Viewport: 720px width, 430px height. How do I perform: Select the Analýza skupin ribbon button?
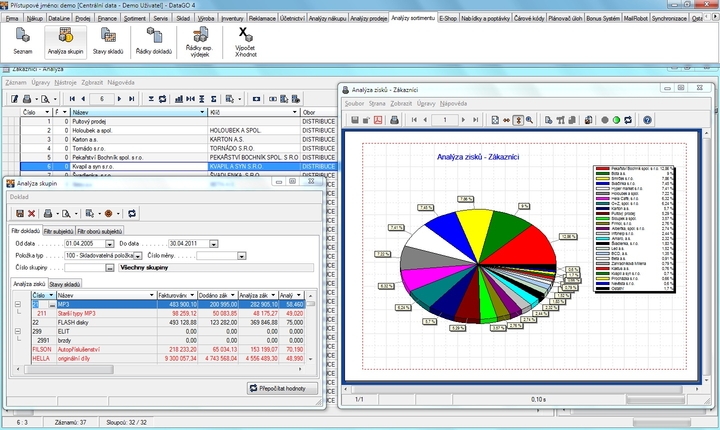point(66,41)
